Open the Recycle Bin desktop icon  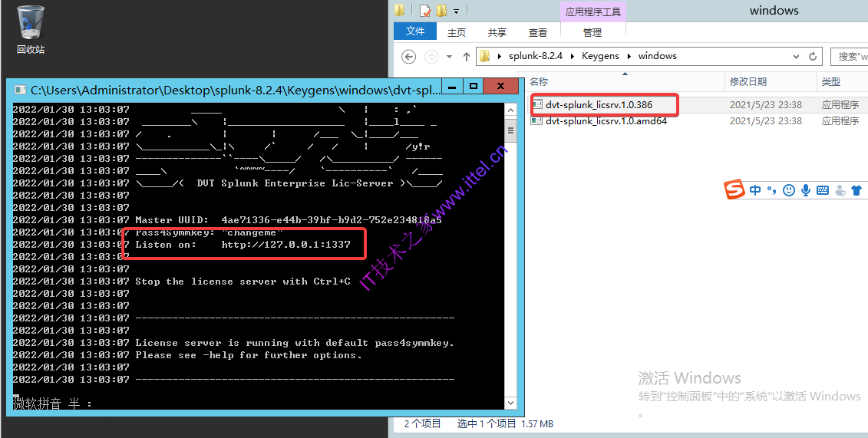point(31,29)
